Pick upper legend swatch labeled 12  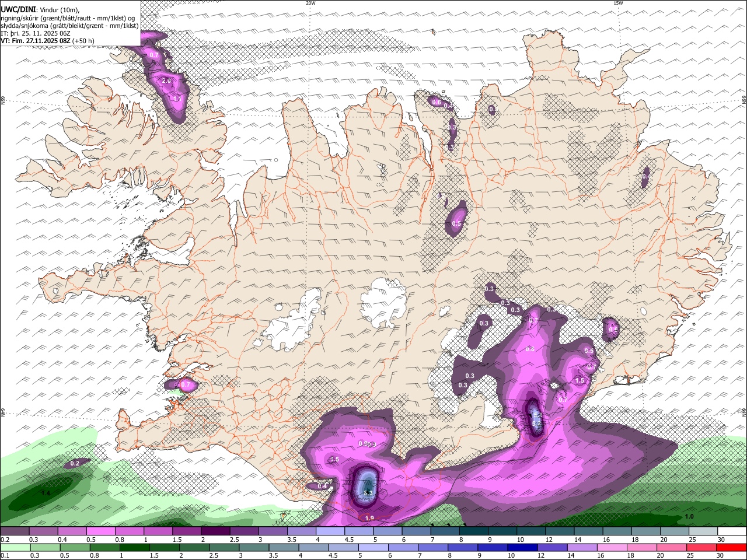tap(559, 531)
